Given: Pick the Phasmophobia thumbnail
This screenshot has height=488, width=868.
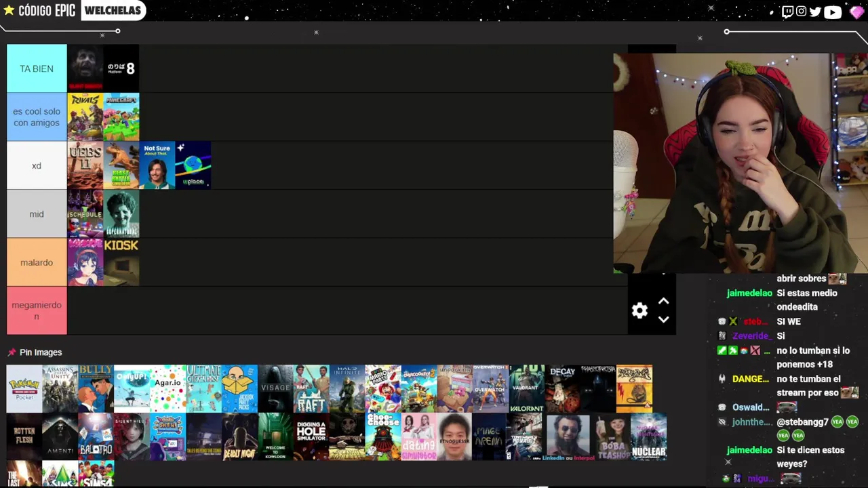Looking at the screenshot, I should pos(599,389).
